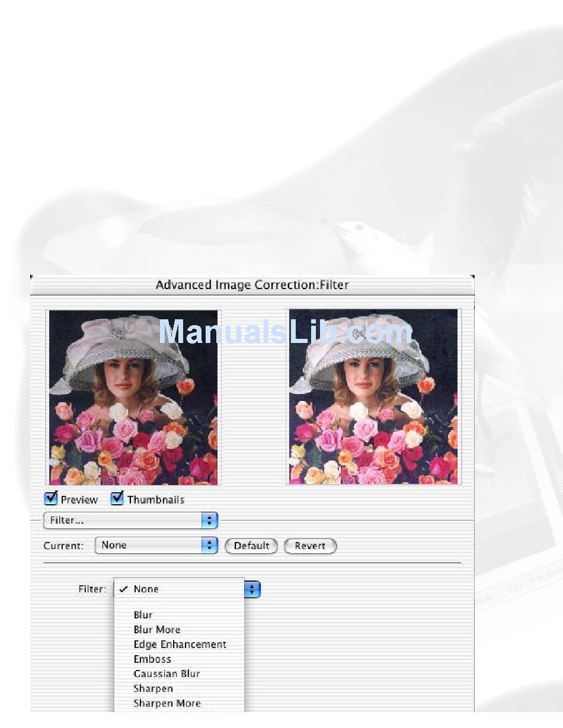Click the right preview image thumbnail
The height and width of the screenshot is (728, 563).
(373, 397)
